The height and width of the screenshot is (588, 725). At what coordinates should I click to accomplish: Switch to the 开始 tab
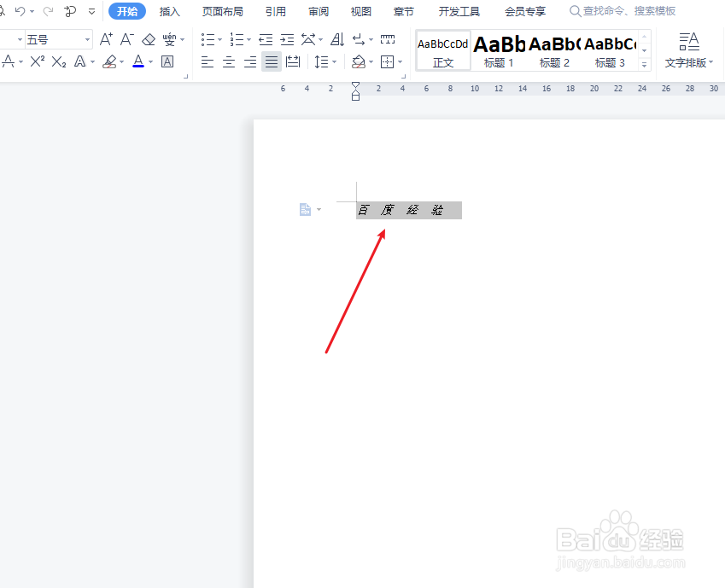click(x=127, y=11)
